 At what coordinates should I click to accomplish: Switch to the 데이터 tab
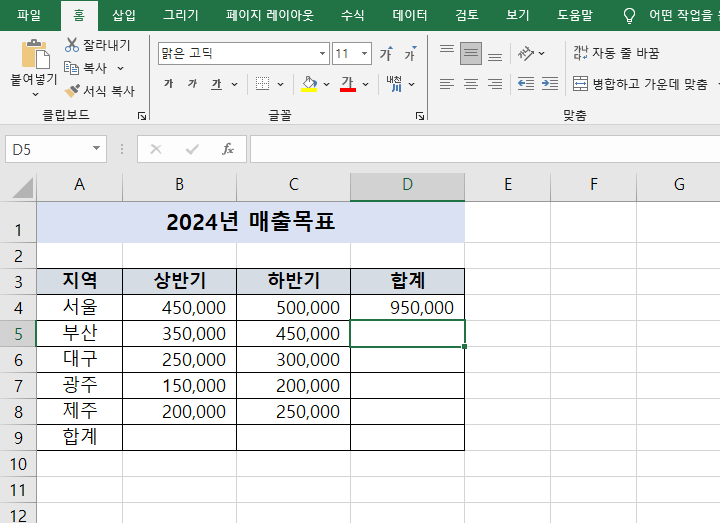tap(410, 16)
